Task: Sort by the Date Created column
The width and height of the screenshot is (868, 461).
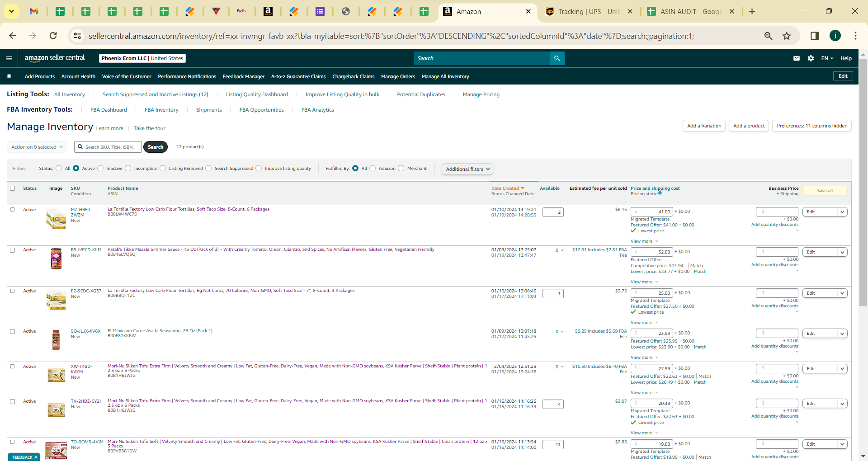Action: coord(508,188)
